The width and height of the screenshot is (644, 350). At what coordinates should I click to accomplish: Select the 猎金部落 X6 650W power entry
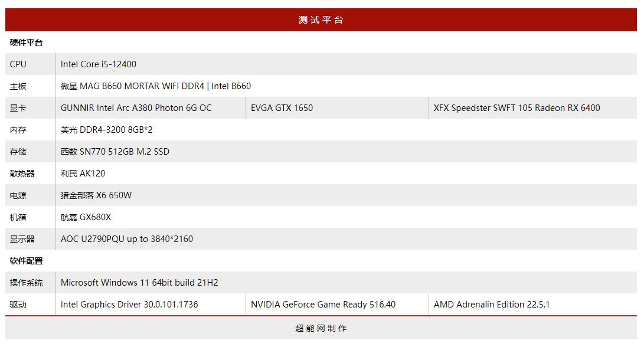[x=96, y=195]
